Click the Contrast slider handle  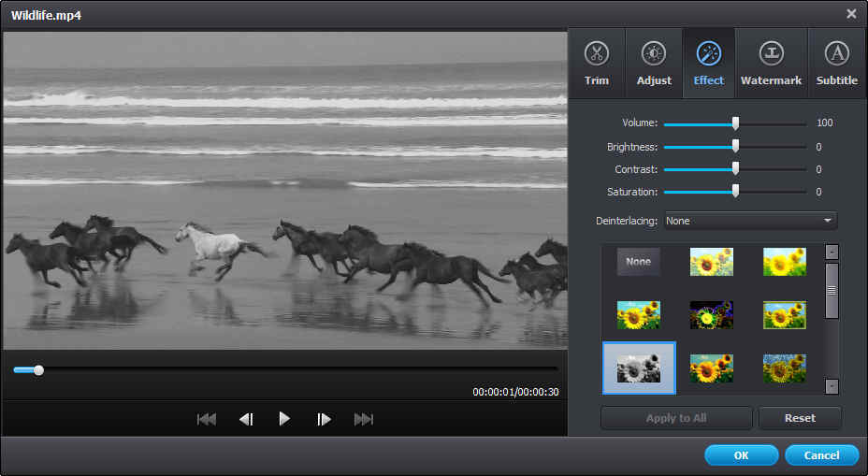[735, 168]
